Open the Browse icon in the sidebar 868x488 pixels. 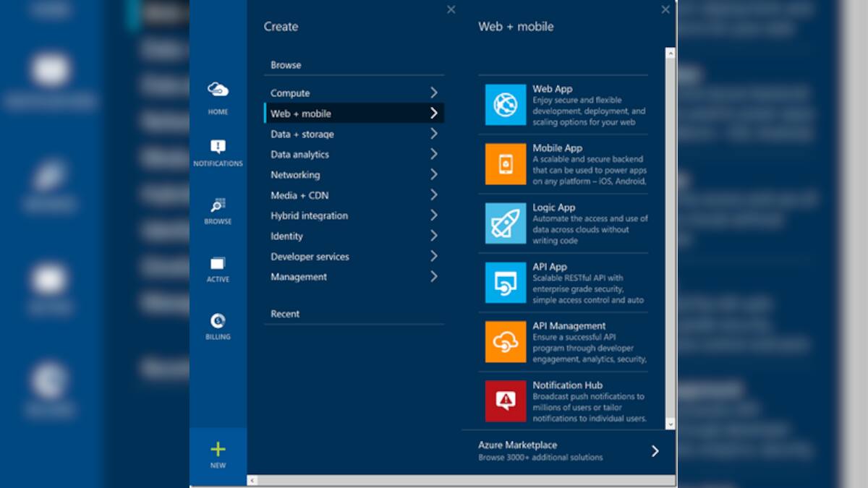(x=218, y=206)
